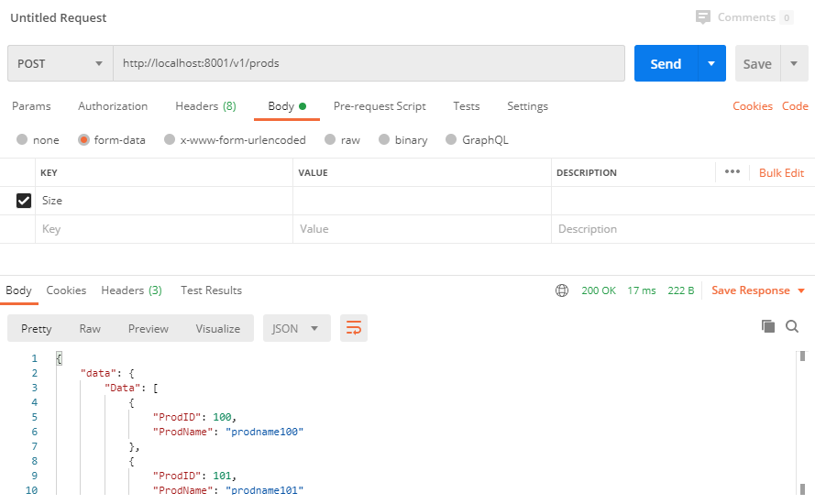This screenshot has width=815, height=504.
Task: Click the "prodname100" value in response
Action: (265, 432)
